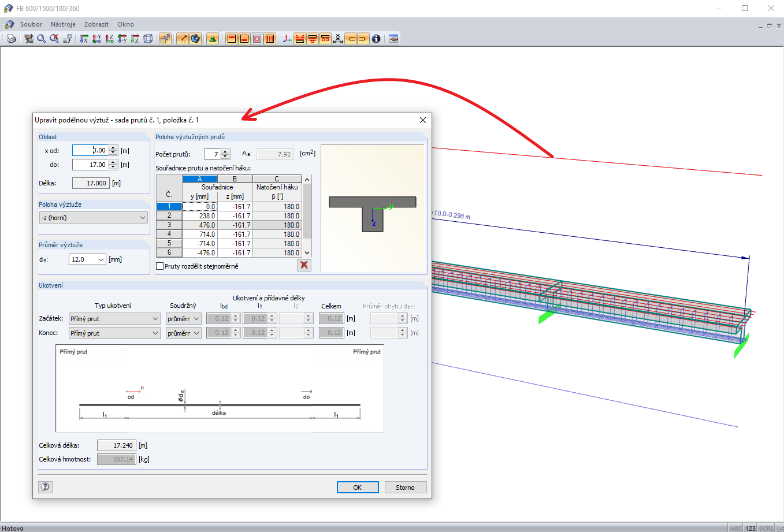This screenshot has height=532, width=784.
Task: Click the help button in dialog
Action: click(45, 487)
